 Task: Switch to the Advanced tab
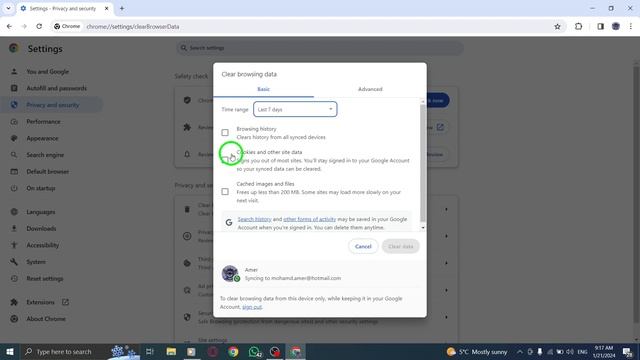[370, 89]
